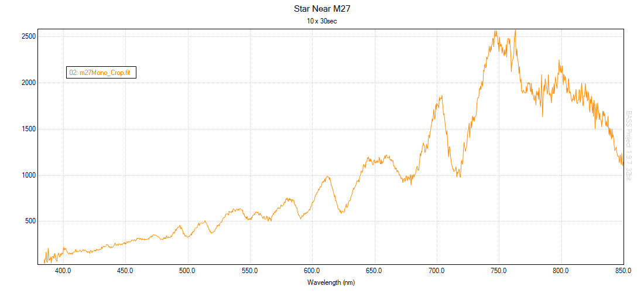
Task: Click the 700.0 wavelength tick label
Action: (x=437, y=271)
